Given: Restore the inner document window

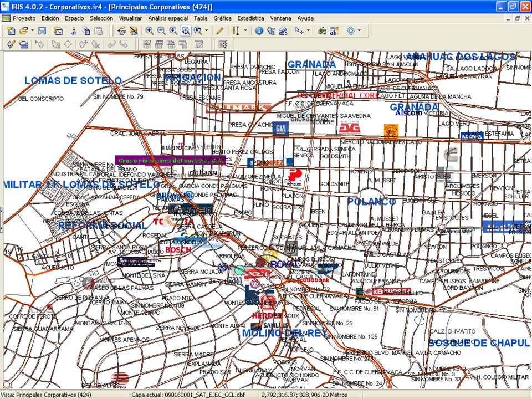Looking at the screenshot, I should coord(518,18).
